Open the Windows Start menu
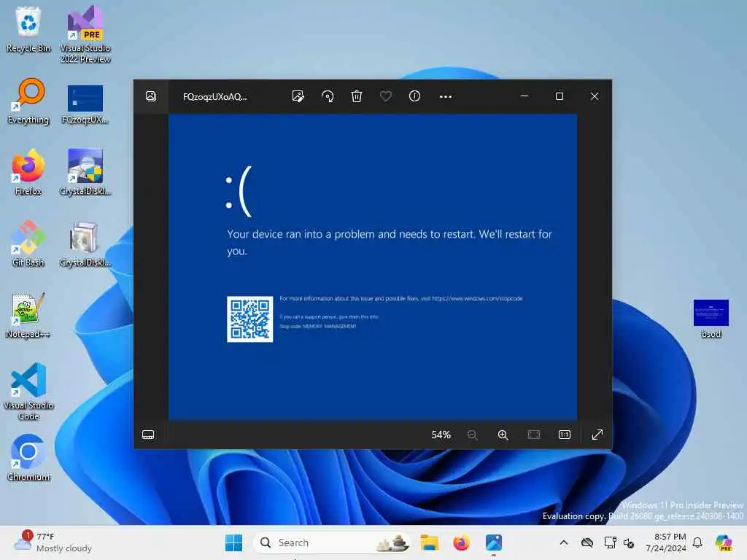The height and width of the screenshot is (560, 747). coord(233,542)
